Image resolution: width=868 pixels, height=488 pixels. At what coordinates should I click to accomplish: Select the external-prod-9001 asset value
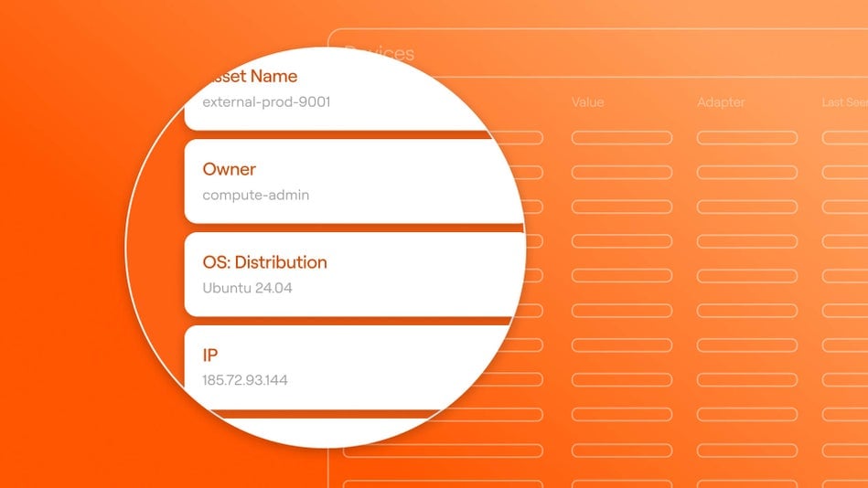pos(266,102)
